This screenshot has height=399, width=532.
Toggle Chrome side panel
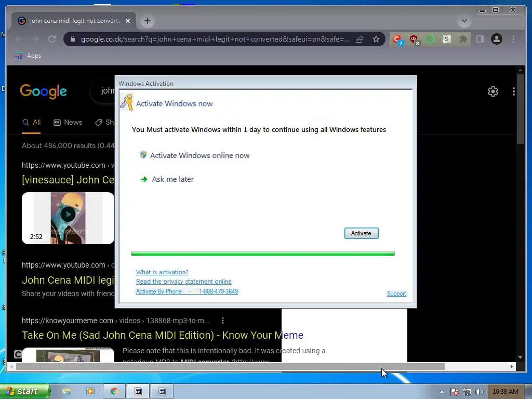point(480,39)
